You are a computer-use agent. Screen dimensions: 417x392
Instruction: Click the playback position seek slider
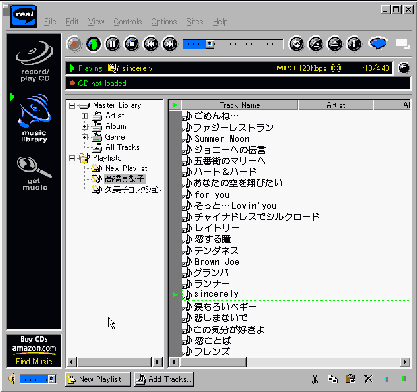(x=233, y=44)
